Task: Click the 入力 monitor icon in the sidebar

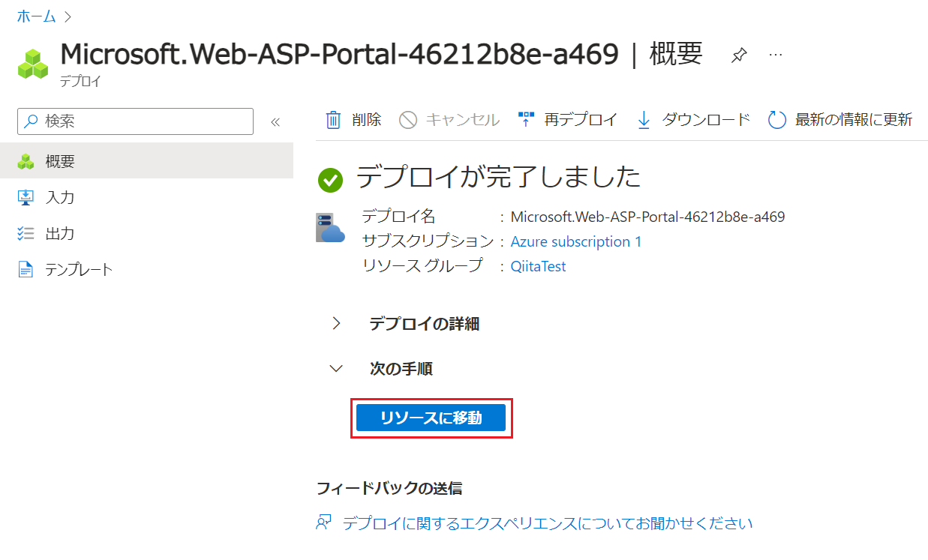Action: coord(26,197)
